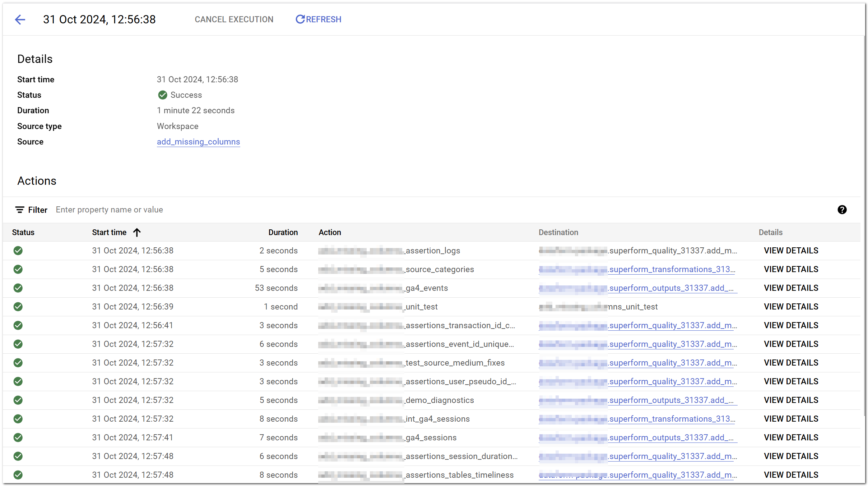The height and width of the screenshot is (486, 868).
Task: View details for test_source_medium_fixes action
Action: (791, 363)
